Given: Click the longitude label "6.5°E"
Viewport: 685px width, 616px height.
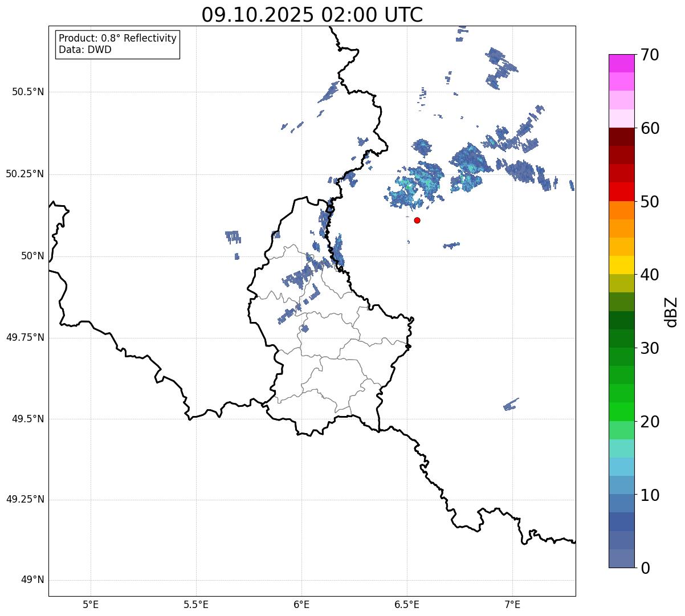Looking at the screenshot, I should pyautogui.click(x=407, y=605).
